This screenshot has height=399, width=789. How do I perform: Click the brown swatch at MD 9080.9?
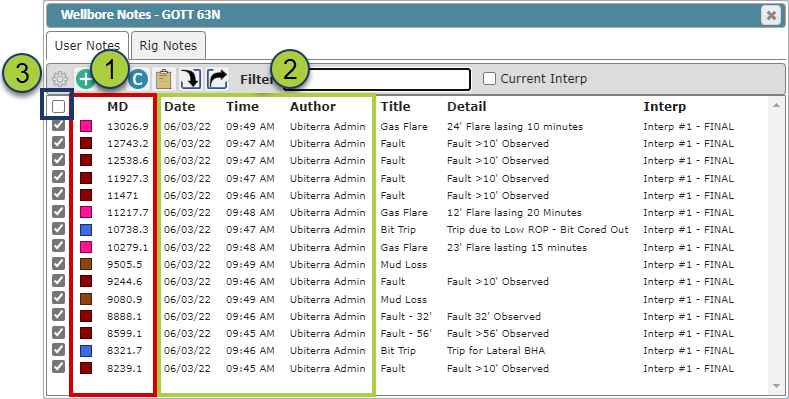pos(86,299)
